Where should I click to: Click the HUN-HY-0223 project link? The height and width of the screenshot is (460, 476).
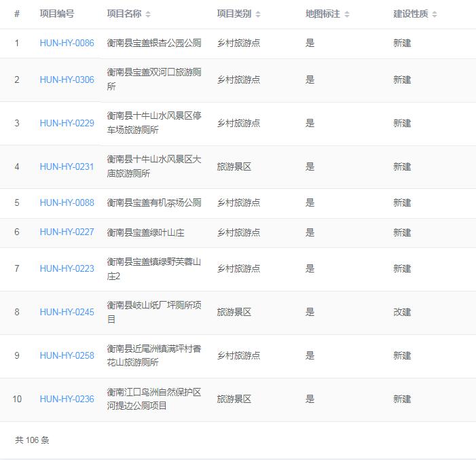coord(67,269)
